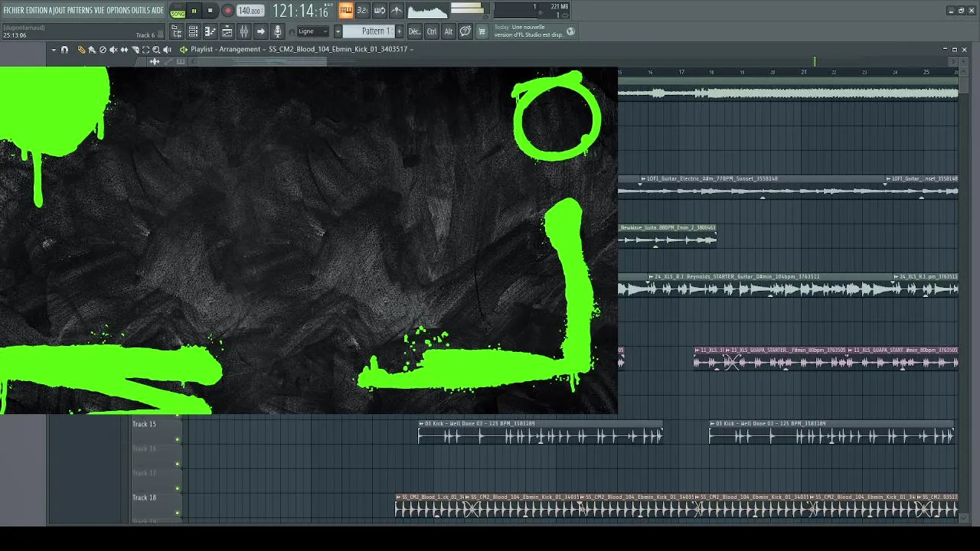Open the pattern selector arrow left of Pattern 1

(x=338, y=31)
